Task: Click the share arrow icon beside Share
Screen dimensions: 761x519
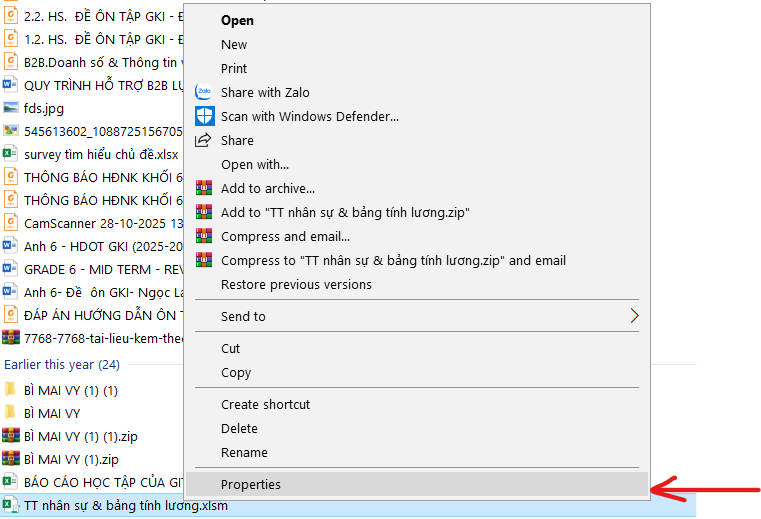Action: (x=203, y=140)
